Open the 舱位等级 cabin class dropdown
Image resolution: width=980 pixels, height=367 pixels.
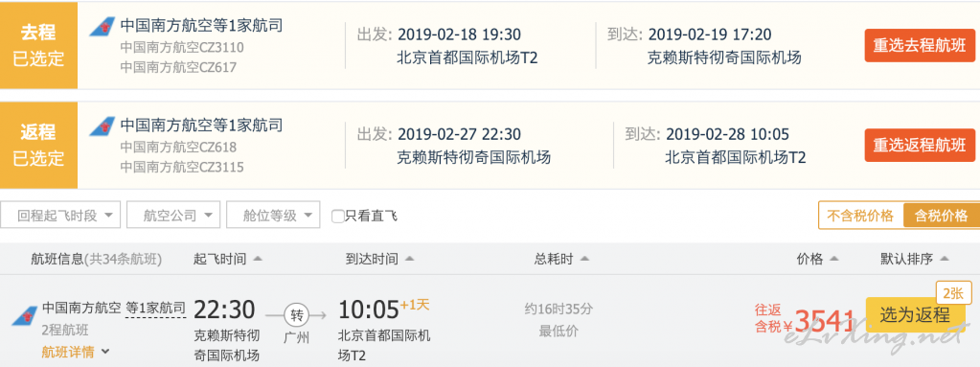click(x=273, y=215)
